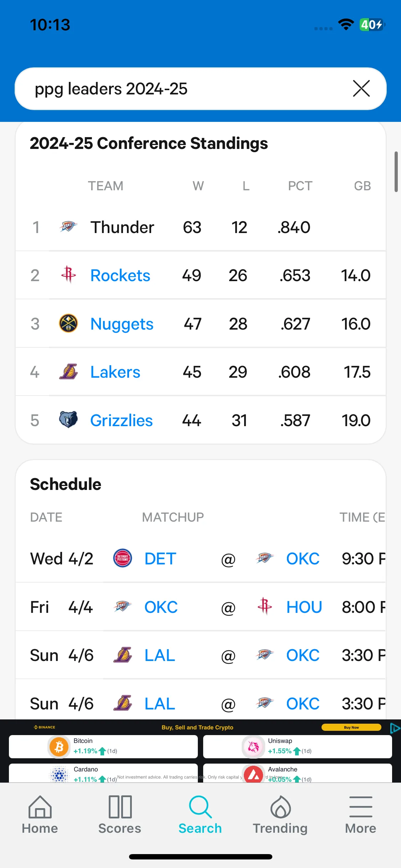Open the More menu icon
Viewport: 401px width, 868px height.
361,807
